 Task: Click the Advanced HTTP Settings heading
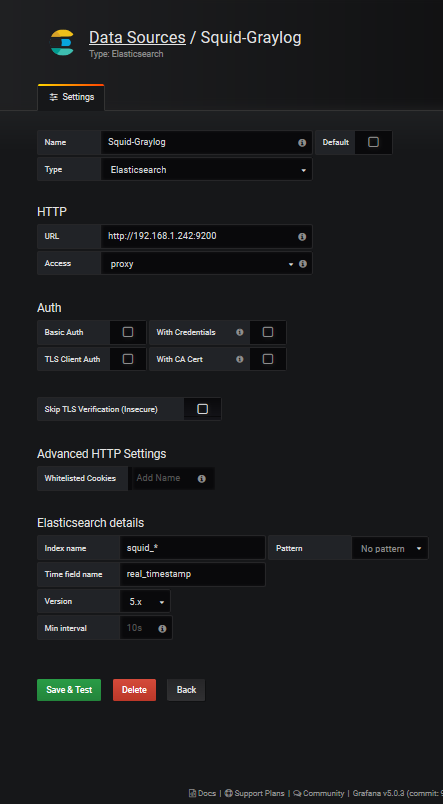pyautogui.click(x=102, y=454)
